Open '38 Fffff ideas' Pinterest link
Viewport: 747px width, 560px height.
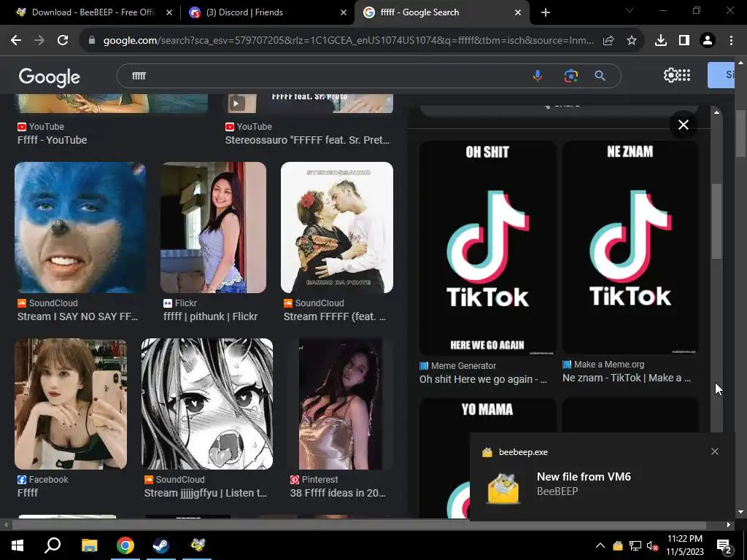[338, 493]
